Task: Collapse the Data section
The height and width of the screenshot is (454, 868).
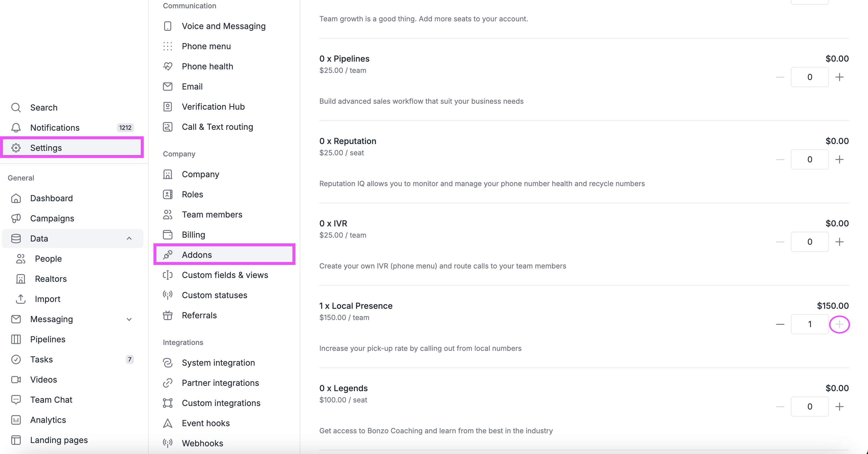Action: click(x=129, y=239)
